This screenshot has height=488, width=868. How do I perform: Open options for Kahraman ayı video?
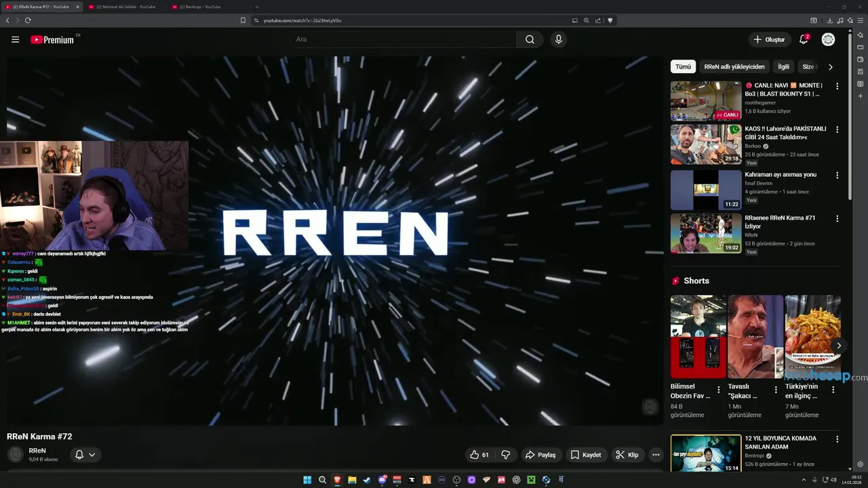click(837, 175)
